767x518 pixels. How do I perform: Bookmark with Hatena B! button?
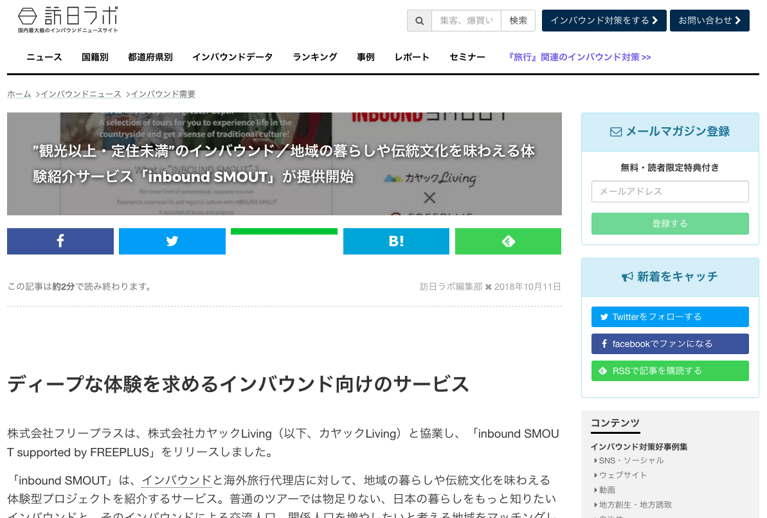396,241
